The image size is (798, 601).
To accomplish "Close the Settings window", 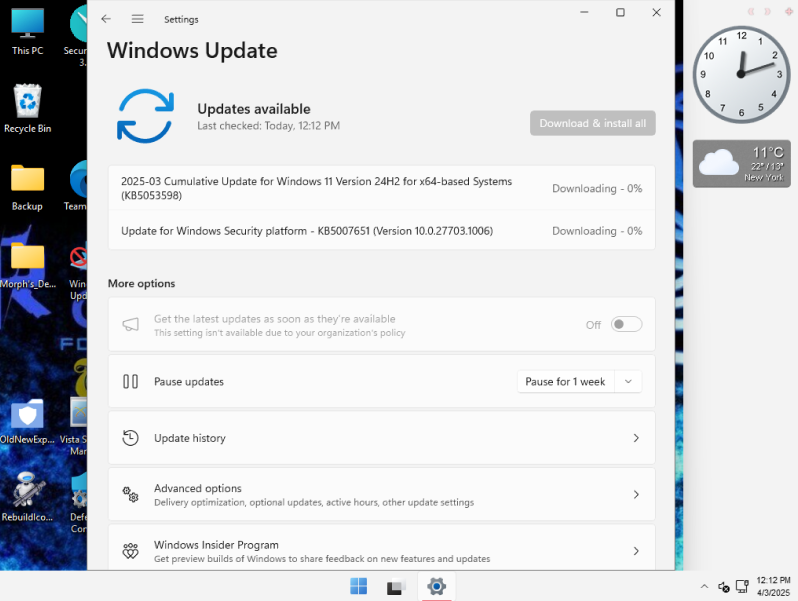I will [657, 12].
